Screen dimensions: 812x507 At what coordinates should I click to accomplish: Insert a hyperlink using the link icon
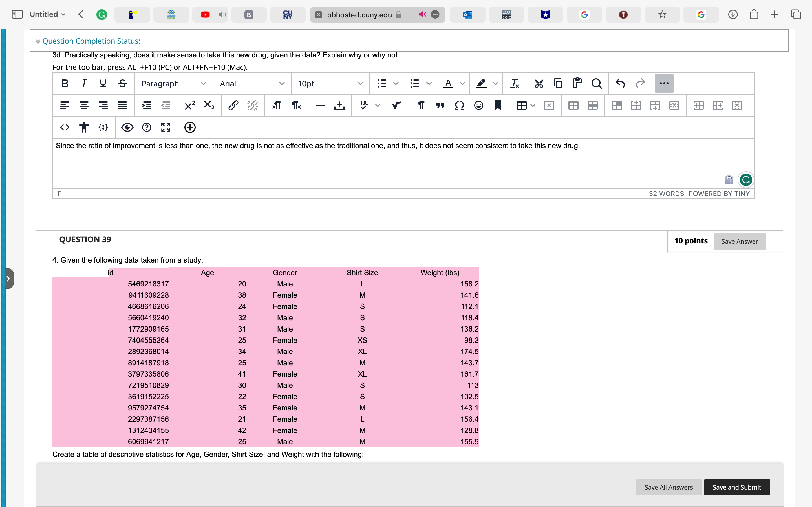233,105
